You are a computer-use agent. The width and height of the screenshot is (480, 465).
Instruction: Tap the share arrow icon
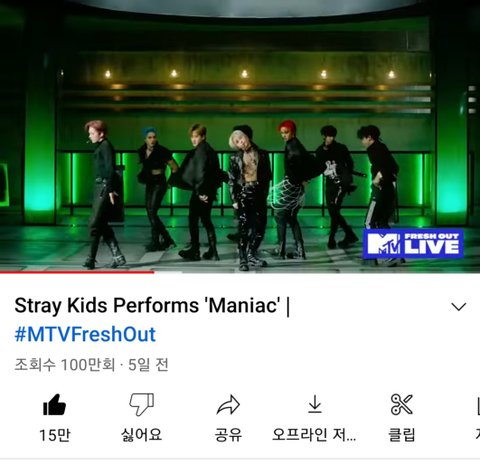pos(228,405)
